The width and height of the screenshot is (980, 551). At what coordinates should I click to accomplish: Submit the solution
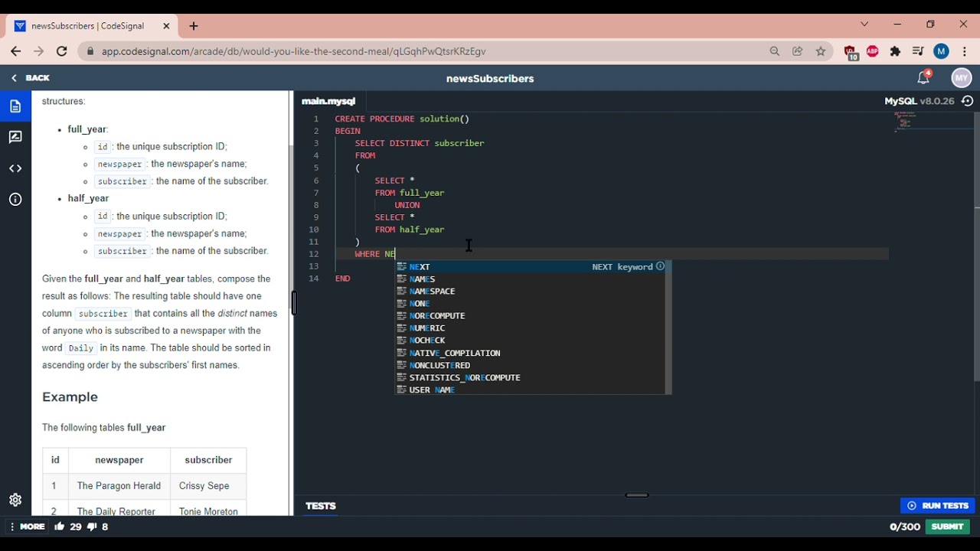tap(948, 527)
